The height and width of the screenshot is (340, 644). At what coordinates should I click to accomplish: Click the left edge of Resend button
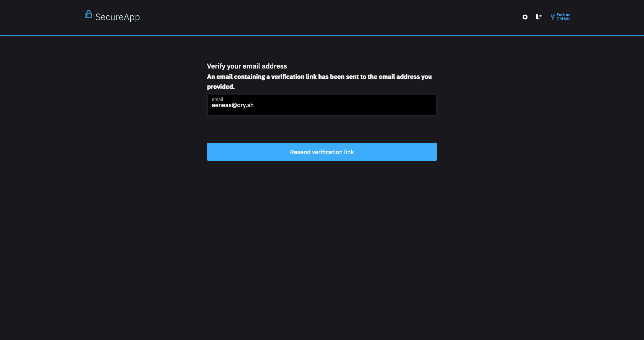210,152
